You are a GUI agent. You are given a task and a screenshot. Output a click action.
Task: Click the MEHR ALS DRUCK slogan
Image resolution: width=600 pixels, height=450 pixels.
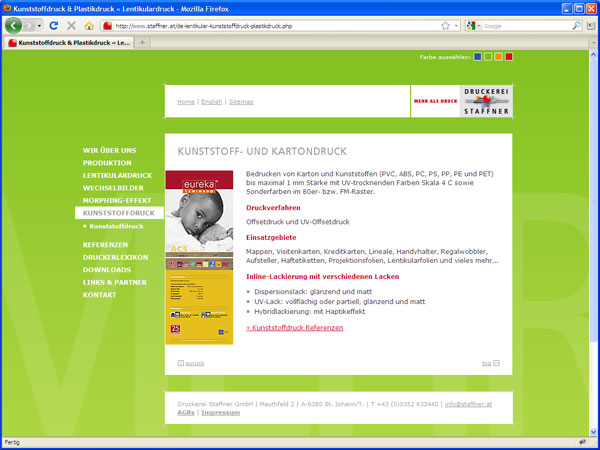pyautogui.click(x=435, y=101)
